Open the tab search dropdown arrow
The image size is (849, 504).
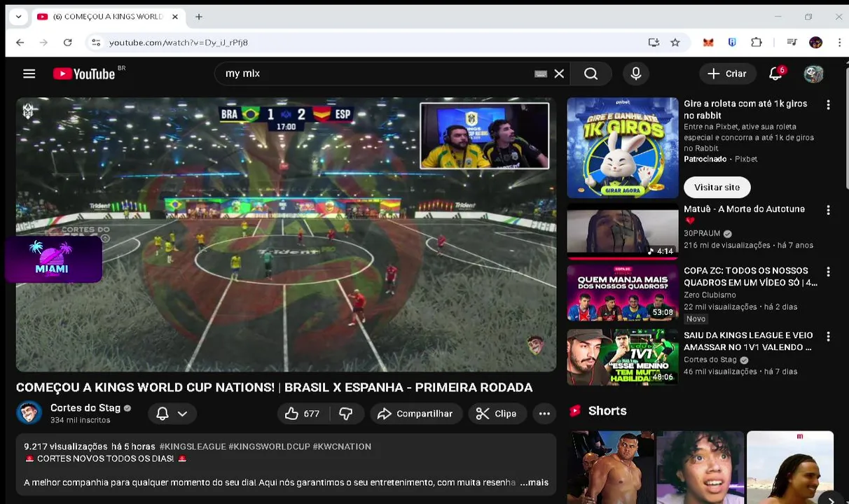point(18,17)
